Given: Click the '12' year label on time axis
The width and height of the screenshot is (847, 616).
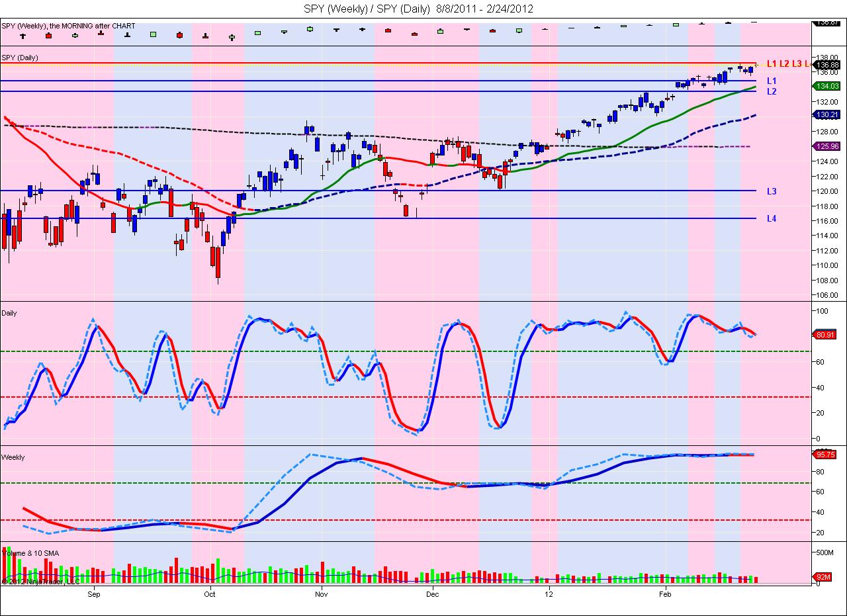Looking at the screenshot, I should [x=549, y=595].
